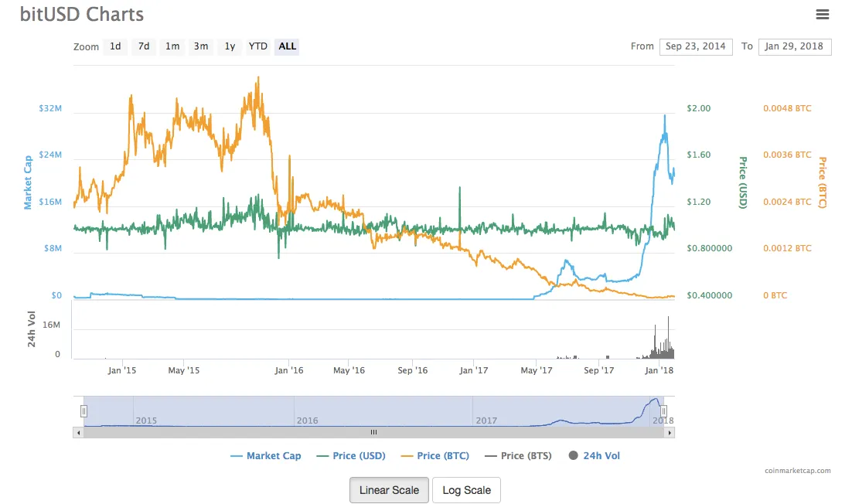
Task: Click the 2016 marker in navigator
Action: click(307, 421)
